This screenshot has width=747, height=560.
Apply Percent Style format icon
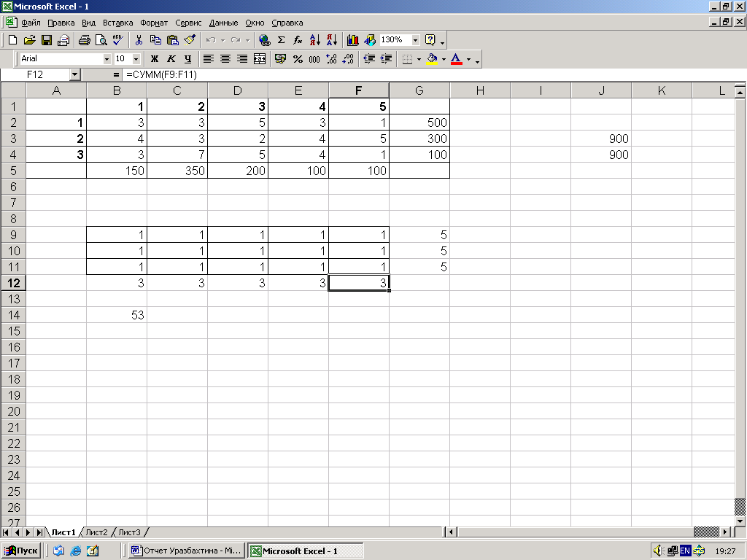[298, 59]
